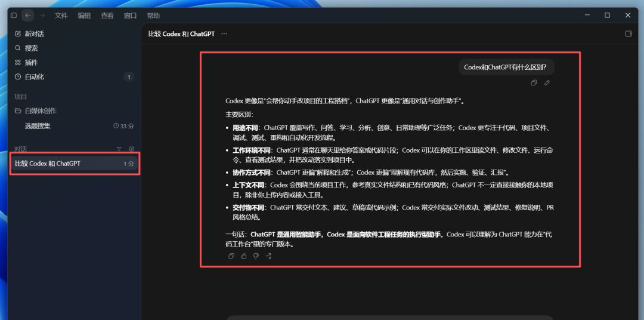Click the bullet text 工作环境不同
This screenshot has width=644, height=320.
click(252, 150)
